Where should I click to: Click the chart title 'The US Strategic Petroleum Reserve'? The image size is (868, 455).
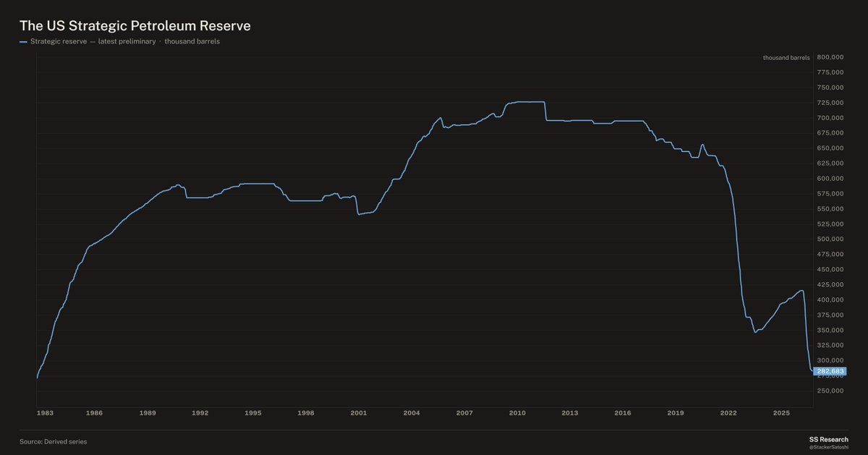click(135, 25)
